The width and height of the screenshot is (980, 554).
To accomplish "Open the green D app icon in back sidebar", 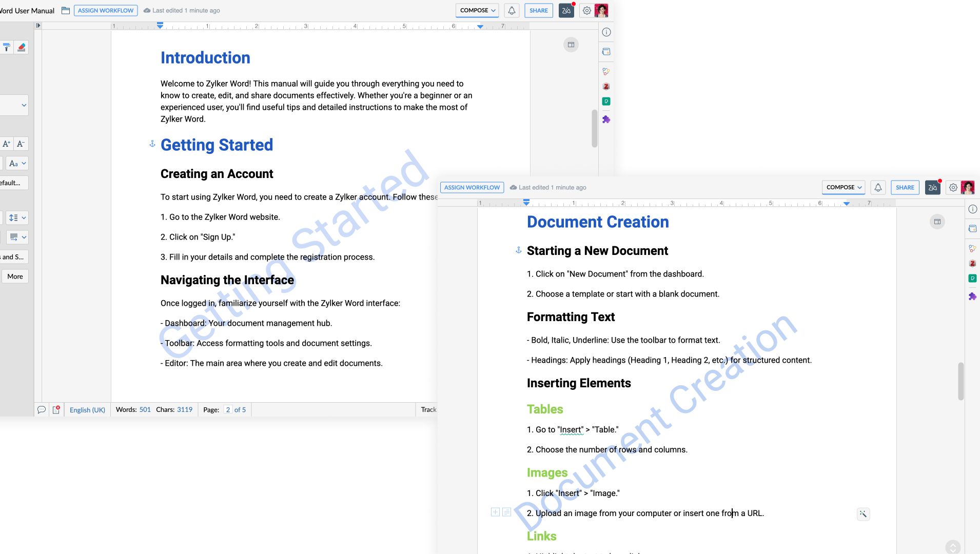I will point(606,102).
